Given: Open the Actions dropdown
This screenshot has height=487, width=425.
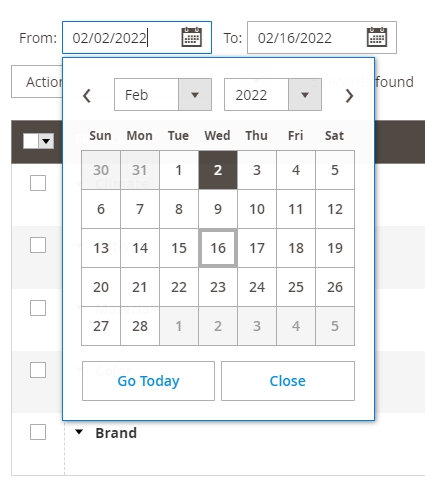Looking at the screenshot, I should (x=37, y=82).
